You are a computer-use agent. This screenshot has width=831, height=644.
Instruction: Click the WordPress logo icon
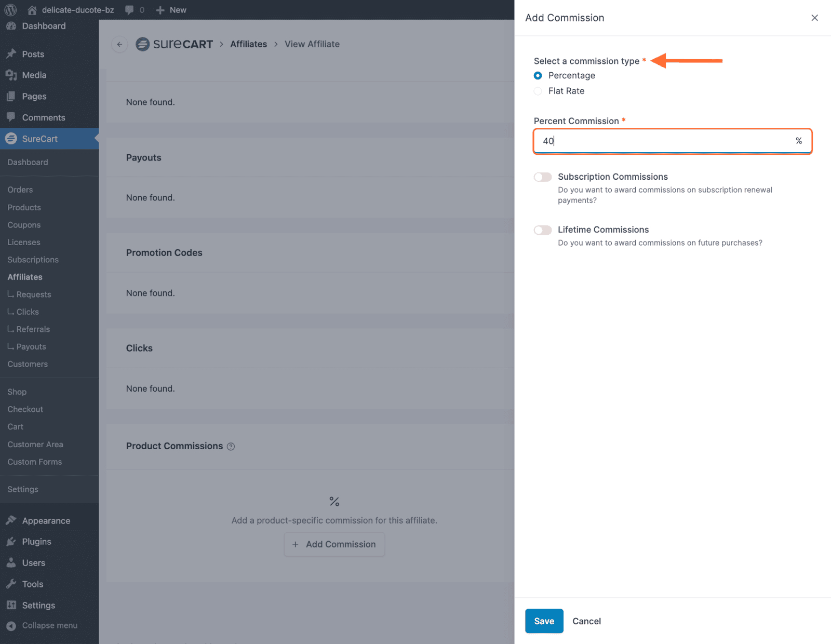10,10
